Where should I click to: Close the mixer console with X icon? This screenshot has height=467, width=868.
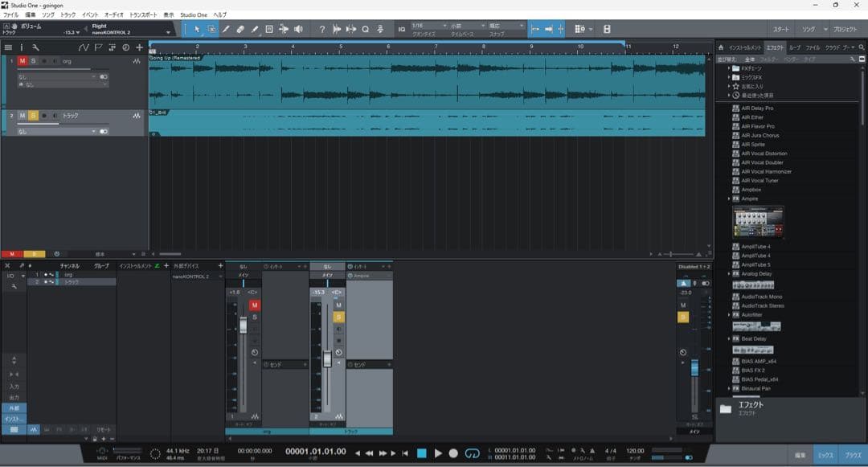(x=8, y=265)
